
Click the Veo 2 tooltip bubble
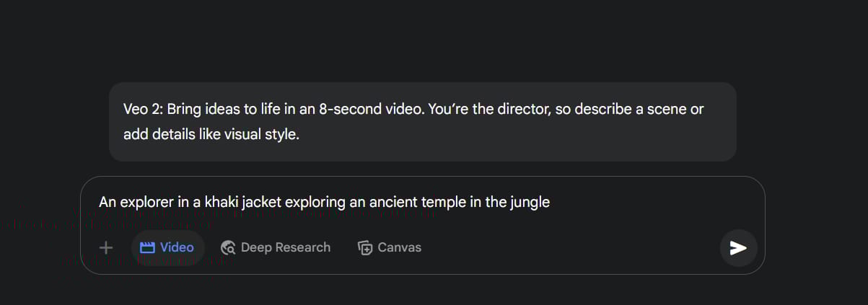(x=423, y=121)
